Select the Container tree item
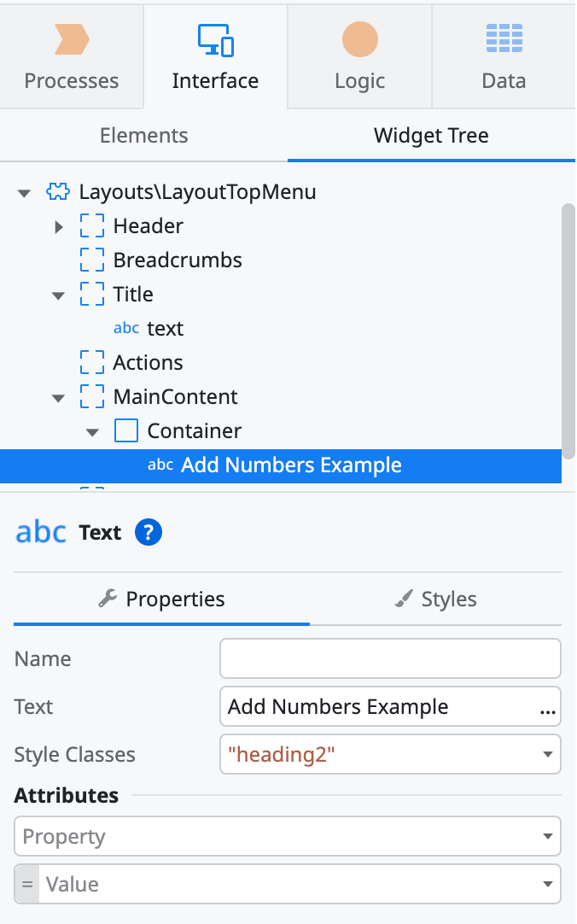577x924 pixels. pos(195,430)
